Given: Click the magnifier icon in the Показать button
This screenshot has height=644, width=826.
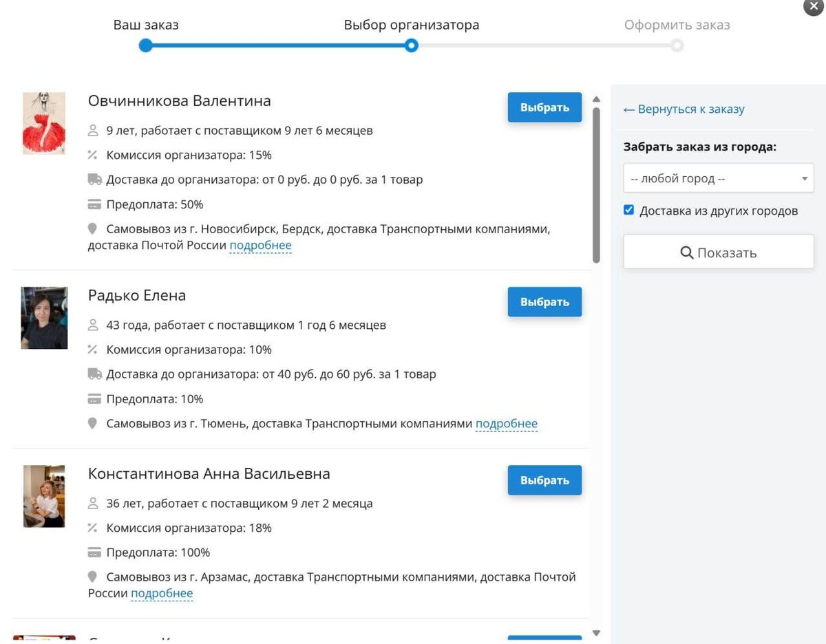Looking at the screenshot, I should click(686, 253).
